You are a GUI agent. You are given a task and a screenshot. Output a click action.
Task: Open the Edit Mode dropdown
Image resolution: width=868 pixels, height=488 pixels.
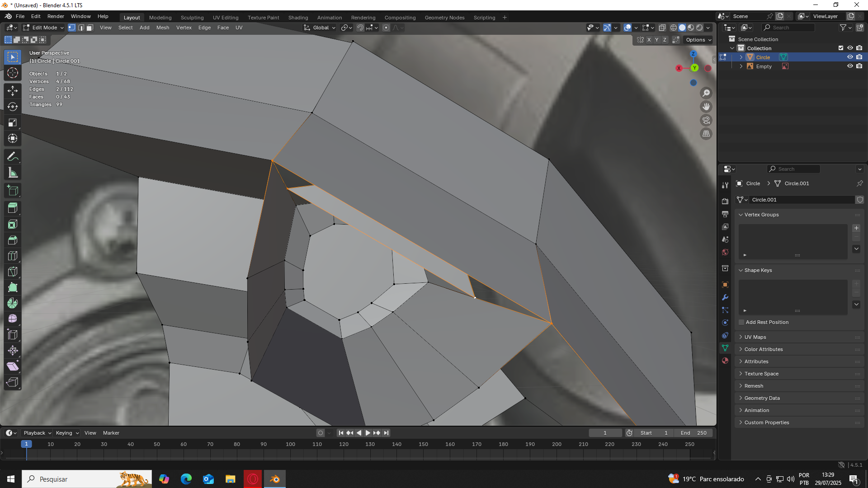pos(44,28)
